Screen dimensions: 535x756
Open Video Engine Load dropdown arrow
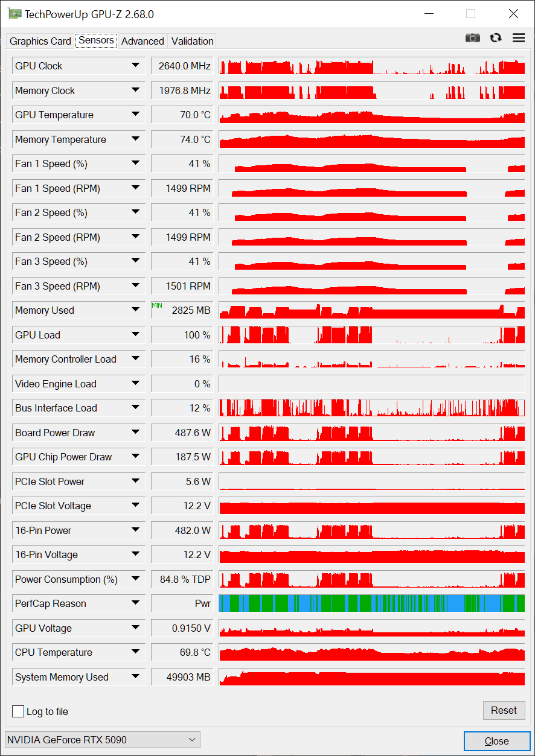135,383
